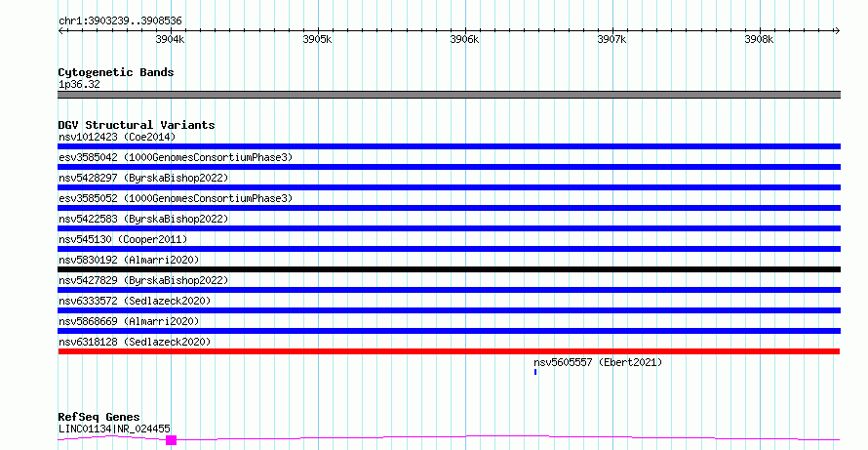Click the 3905k ruler position
The image size is (868, 450).
pyautogui.click(x=317, y=39)
